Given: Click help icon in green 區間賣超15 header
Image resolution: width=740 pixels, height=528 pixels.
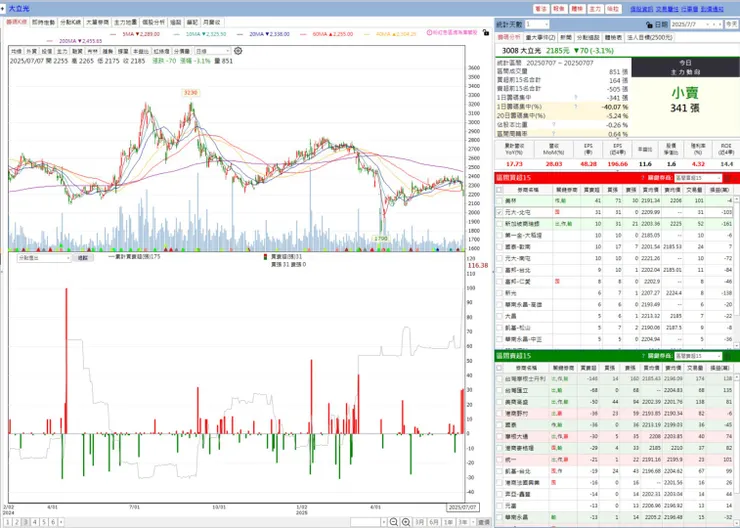Looking at the screenshot, I should pos(642,356).
